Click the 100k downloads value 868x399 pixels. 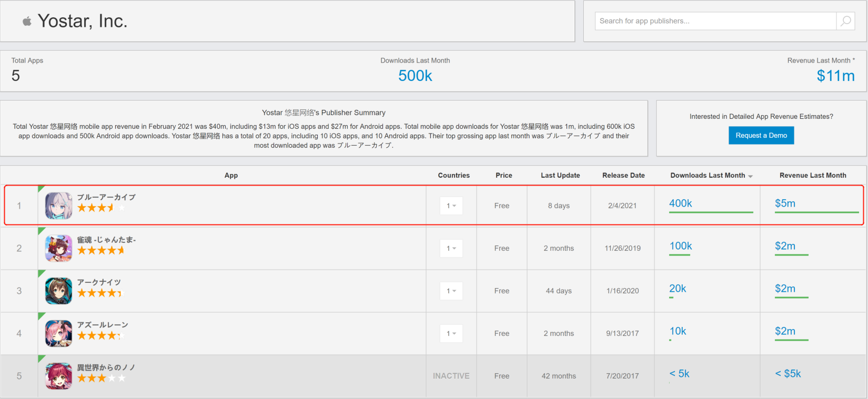pos(681,246)
